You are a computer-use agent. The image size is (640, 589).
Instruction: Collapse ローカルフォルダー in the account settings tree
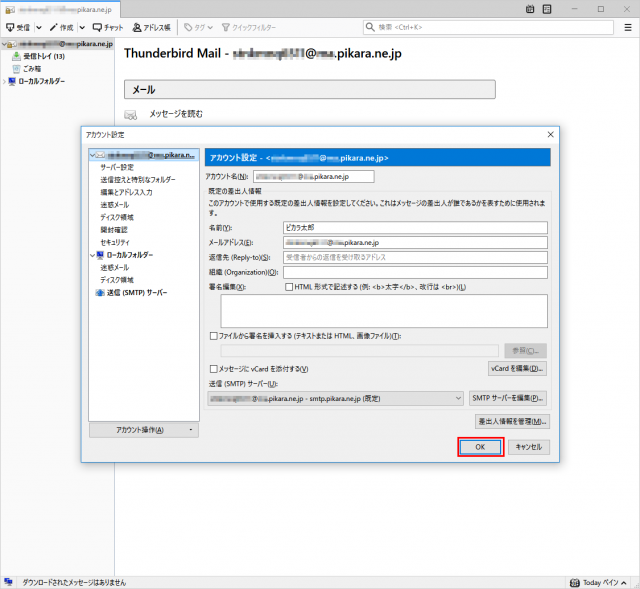tap(94, 255)
